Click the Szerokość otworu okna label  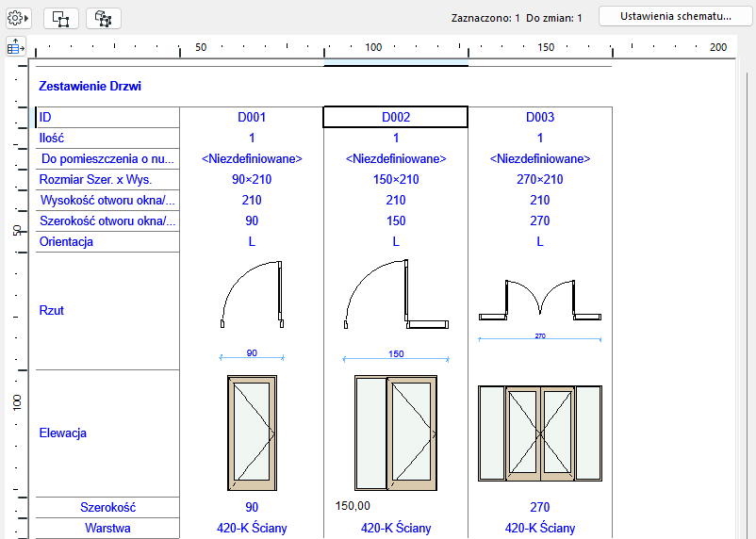107,220
